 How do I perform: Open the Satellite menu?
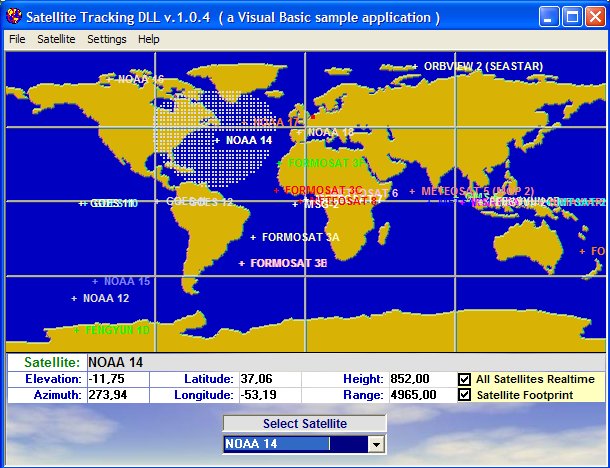point(56,39)
